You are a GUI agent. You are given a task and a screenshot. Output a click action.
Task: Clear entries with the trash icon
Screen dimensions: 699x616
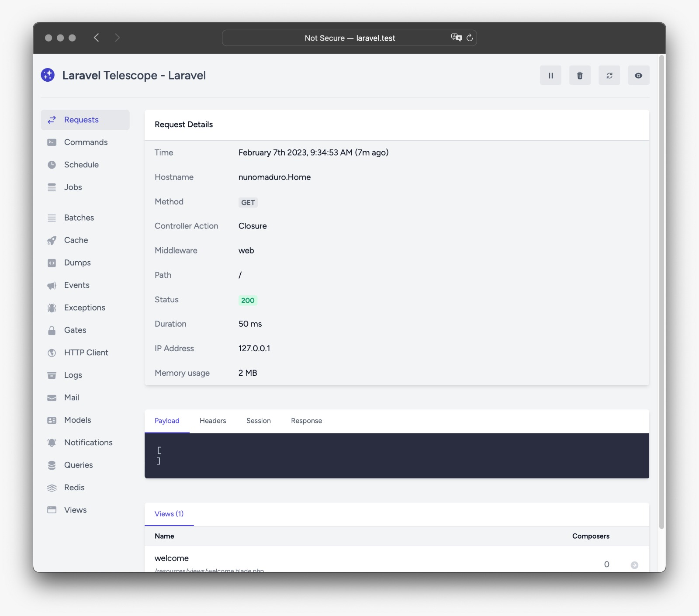[580, 75]
